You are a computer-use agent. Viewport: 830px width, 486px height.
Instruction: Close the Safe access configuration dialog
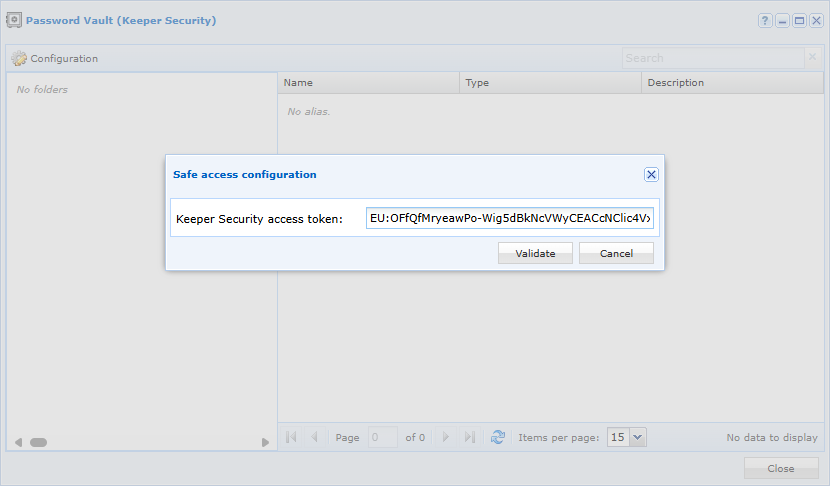point(651,175)
